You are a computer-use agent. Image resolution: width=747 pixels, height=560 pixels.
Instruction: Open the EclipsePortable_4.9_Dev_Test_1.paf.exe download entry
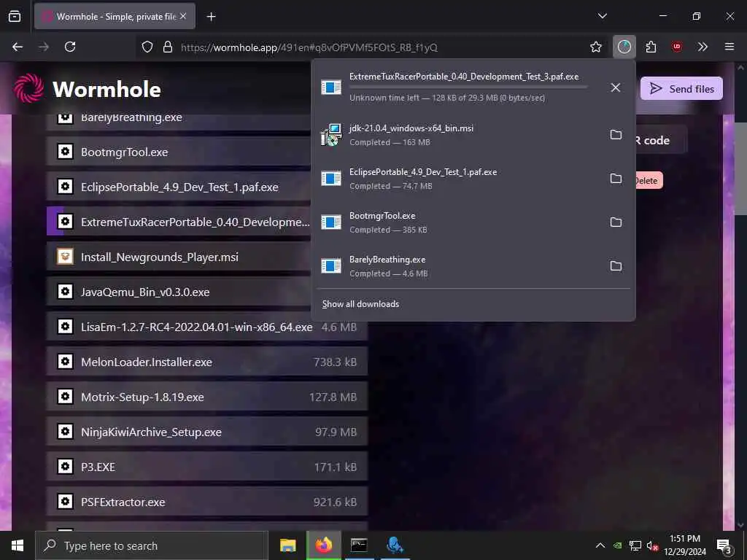[x=458, y=179]
